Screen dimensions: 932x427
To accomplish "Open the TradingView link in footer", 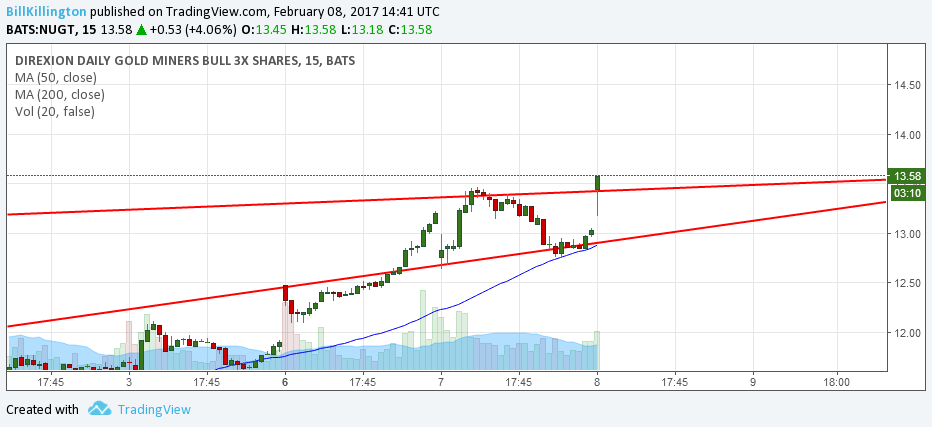I will pos(154,409).
